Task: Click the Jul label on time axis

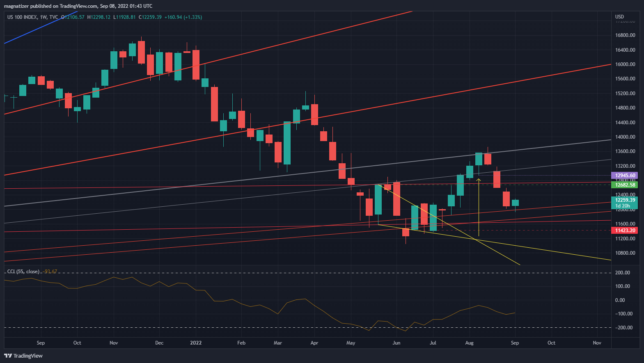Action: click(433, 343)
